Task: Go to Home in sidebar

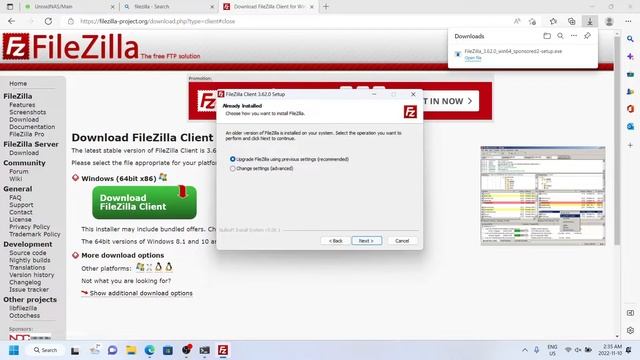Action: click(18, 83)
